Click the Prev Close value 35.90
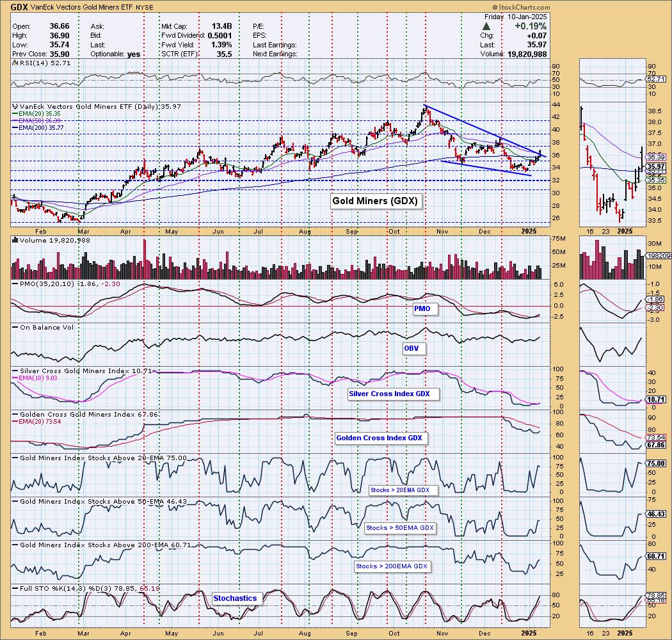This screenshot has height=640, width=672. (59, 54)
